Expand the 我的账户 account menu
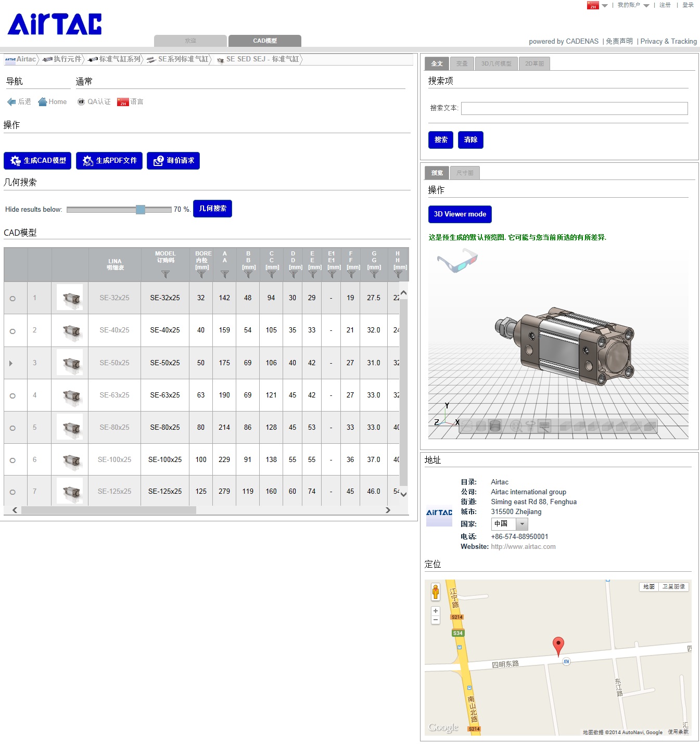Image resolution: width=700 pixels, height=744 pixels. click(x=633, y=5)
